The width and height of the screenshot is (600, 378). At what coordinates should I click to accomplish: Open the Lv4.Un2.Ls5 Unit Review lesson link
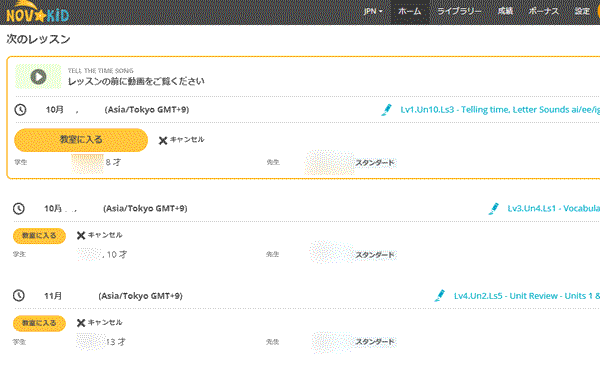point(527,296)
